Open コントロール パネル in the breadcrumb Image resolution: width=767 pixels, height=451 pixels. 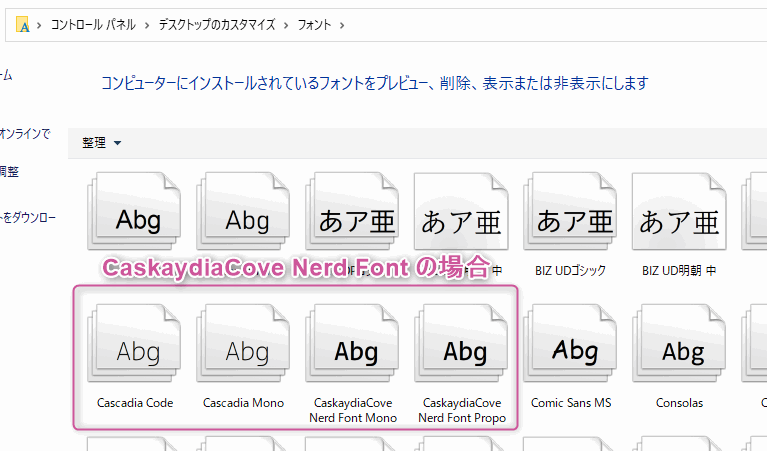click(x=93, y=24)
